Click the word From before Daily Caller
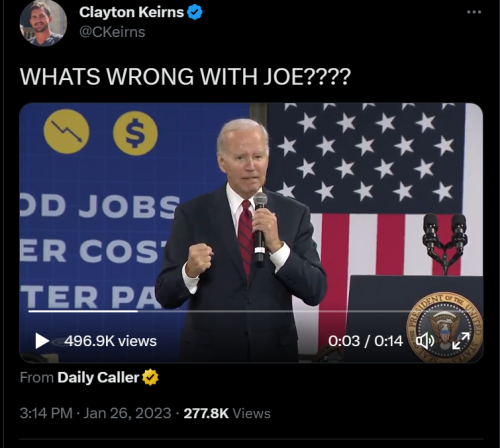The image size is (500, 448). (x=37, y=377)
